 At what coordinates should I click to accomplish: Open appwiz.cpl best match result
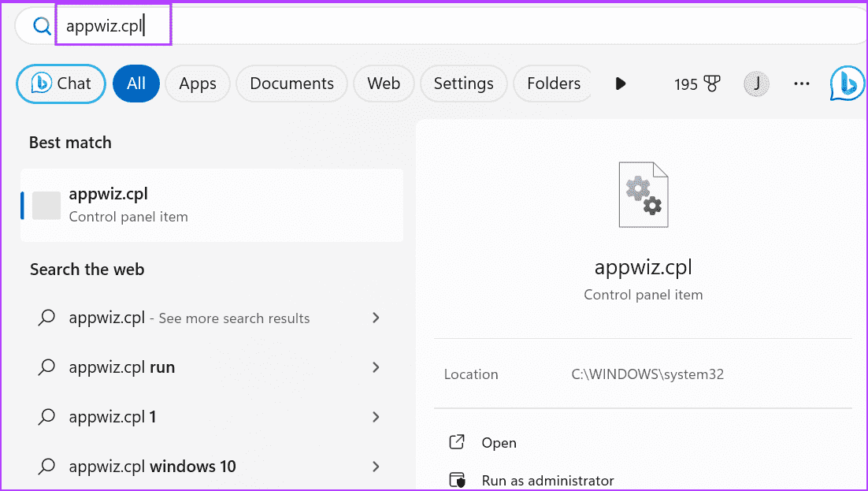click(211, 205)
